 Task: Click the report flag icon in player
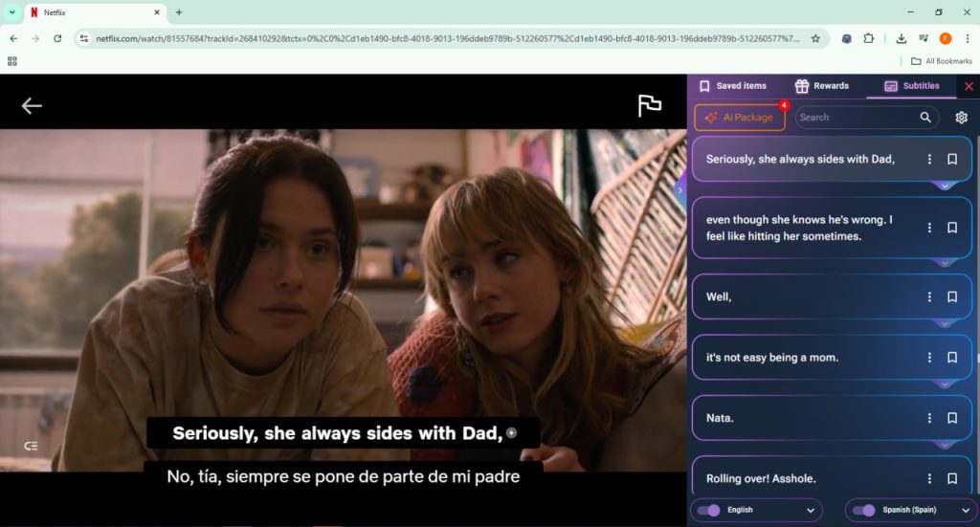[650, 105]
